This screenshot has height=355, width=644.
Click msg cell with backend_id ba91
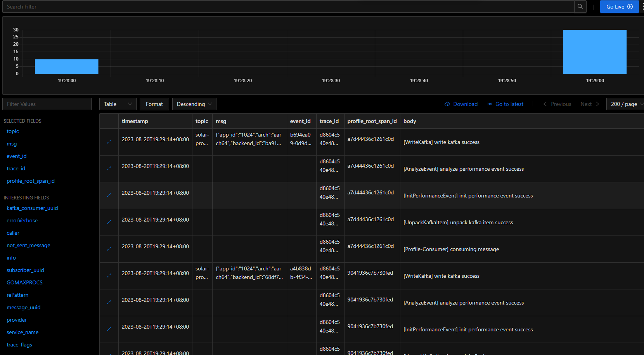click(x=249, y=139)
